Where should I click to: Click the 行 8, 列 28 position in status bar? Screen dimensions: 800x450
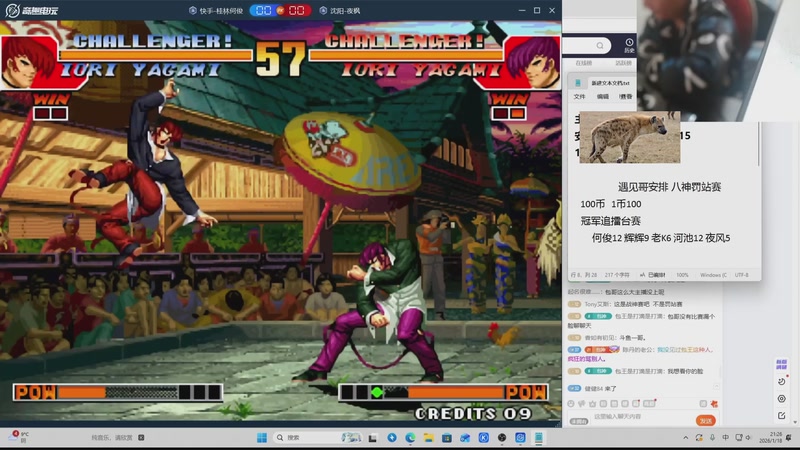(584, 275)
